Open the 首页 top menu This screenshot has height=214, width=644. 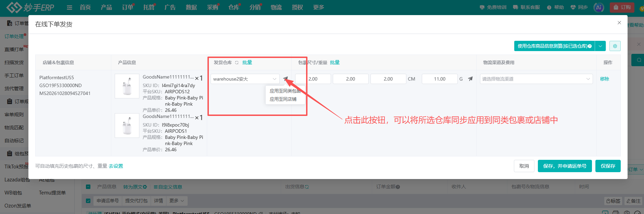(x=85, y=7)
